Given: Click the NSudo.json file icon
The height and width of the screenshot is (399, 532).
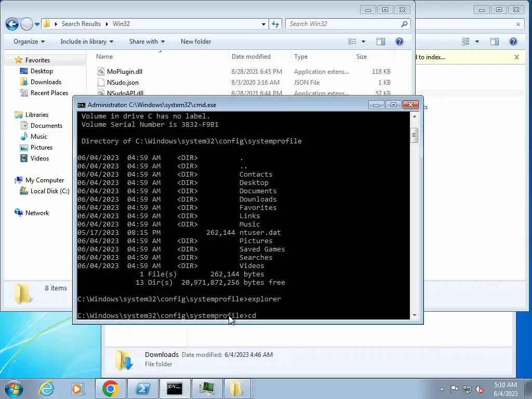Looking at the screenshot, I should [101, 83].
